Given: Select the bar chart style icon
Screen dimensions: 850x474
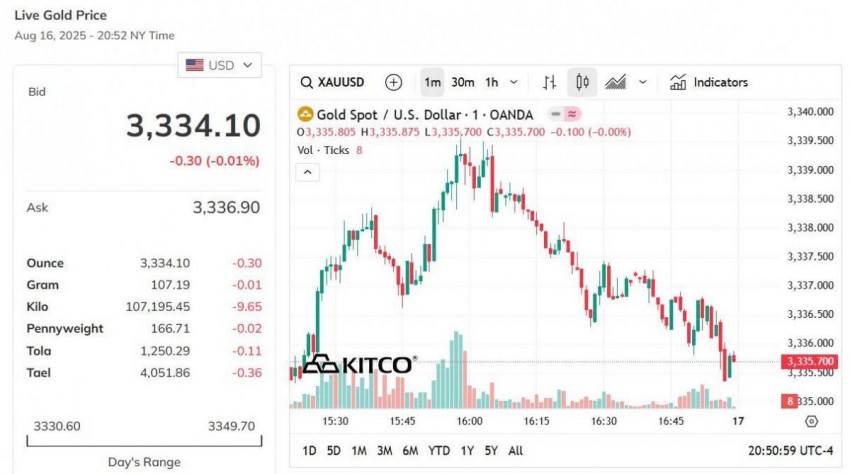Looking at the screenshot, I should click(550, 82).
